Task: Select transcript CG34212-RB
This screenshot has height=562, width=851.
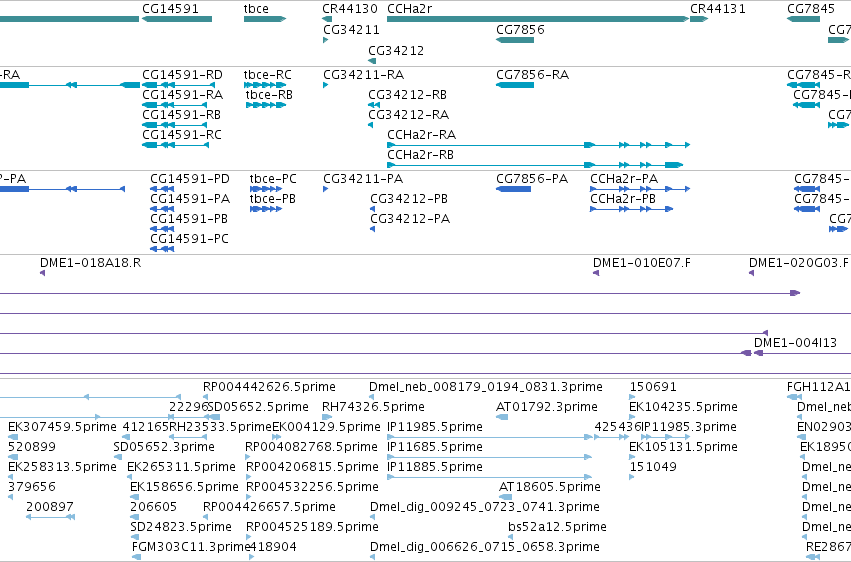Action: point(408,95)
